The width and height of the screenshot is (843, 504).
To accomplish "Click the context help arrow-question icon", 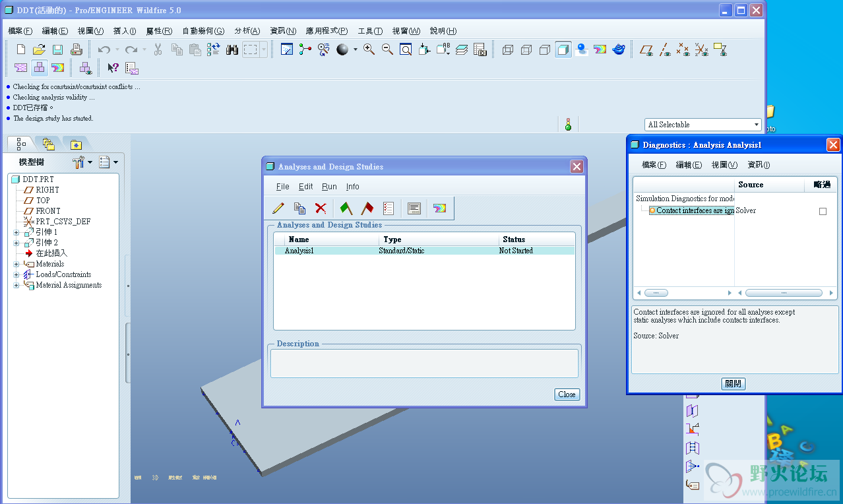I will 113,67.
